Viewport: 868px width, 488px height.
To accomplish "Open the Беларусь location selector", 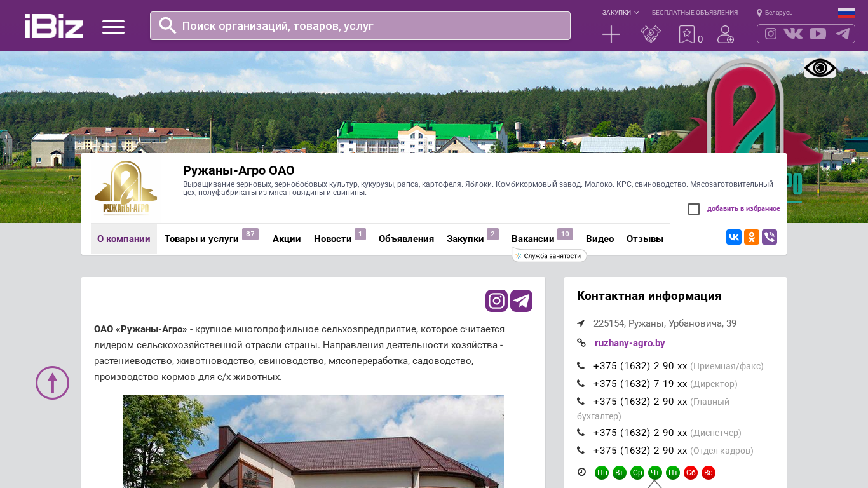I will click(x=775, y=13).
